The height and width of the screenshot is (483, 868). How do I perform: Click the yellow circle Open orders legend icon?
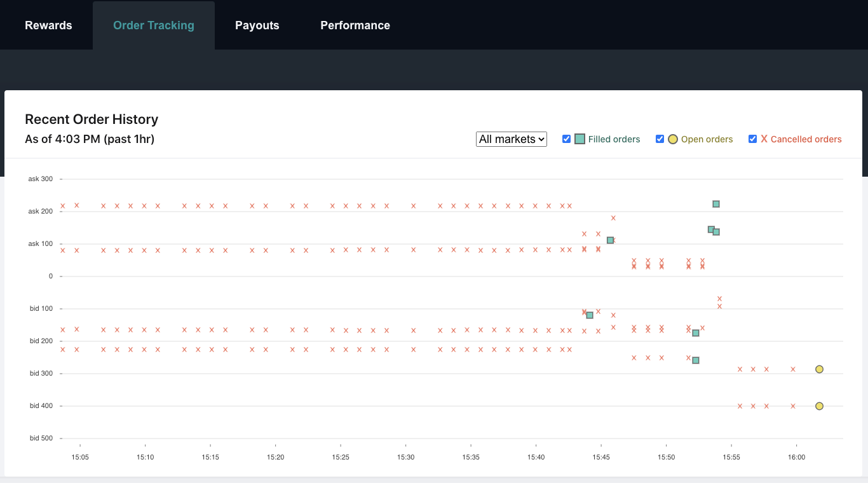pyautogui.click(x=673, y=139)
